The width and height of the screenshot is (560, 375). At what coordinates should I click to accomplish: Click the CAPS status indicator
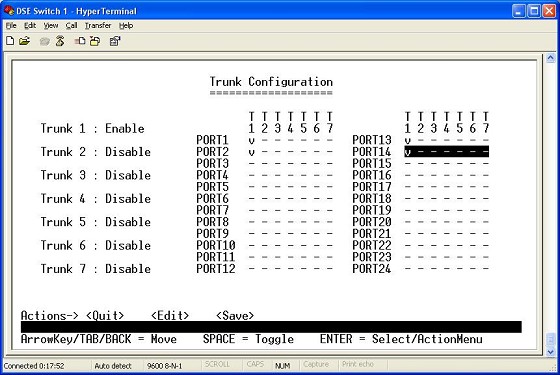click(x=255, y=364)
